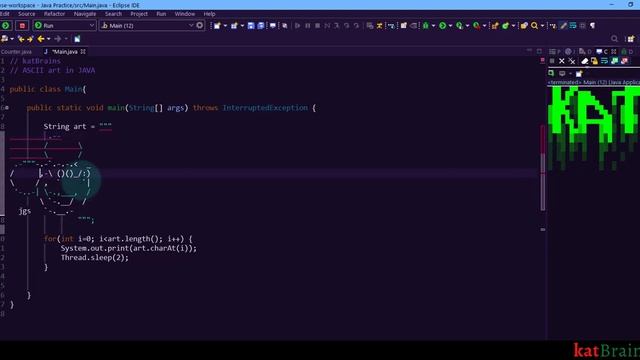Click the Last Edit Location arrows icon
The image size is (640, 360).
coord(21,39)
